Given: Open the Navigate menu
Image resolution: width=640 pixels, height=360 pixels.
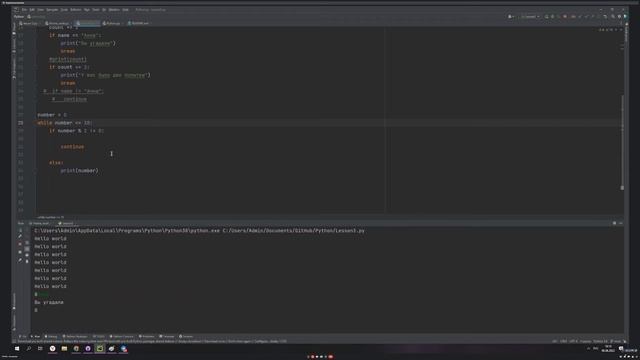Looking at the screenshot, I should [52, 10].
